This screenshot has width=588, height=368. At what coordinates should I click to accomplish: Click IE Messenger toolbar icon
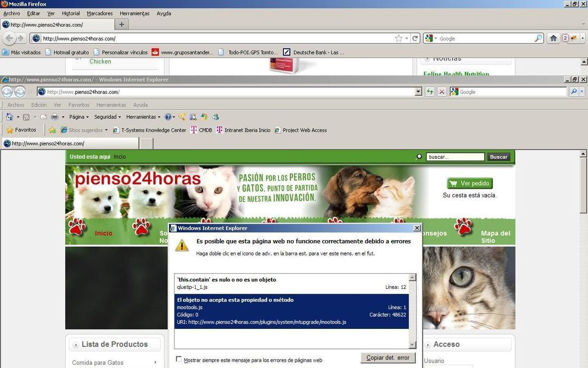(x=204, y=117)
